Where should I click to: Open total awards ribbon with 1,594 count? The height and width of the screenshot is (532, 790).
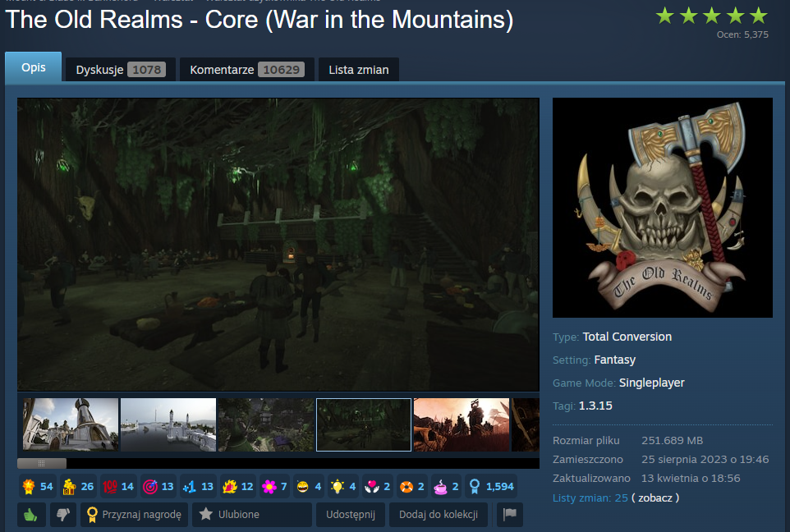point(491,487)
